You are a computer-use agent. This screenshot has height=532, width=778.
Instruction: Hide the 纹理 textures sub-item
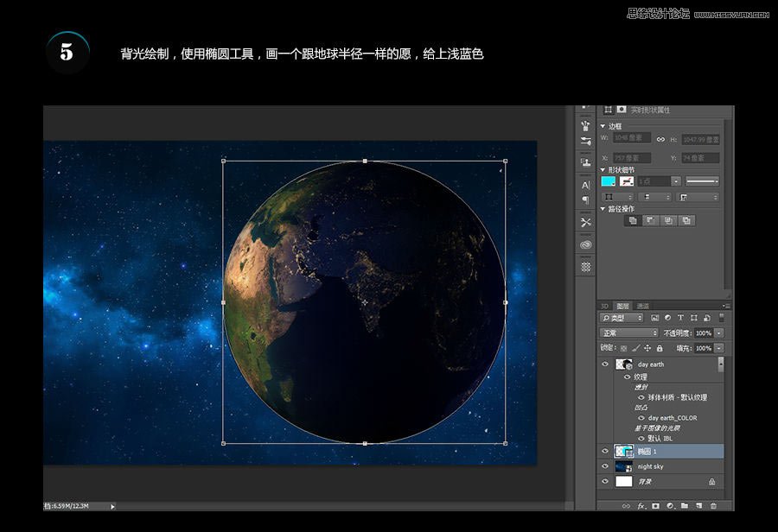[628, 377]
